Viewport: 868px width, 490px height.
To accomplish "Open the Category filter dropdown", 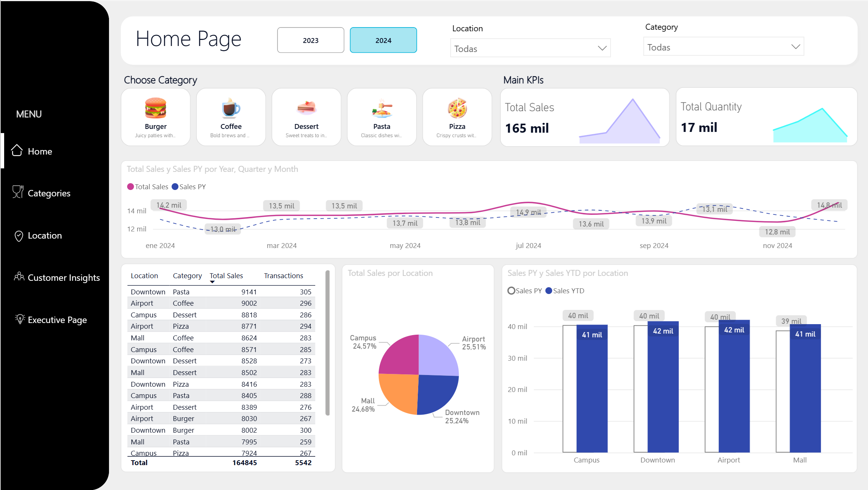I will tap(723, 46).
